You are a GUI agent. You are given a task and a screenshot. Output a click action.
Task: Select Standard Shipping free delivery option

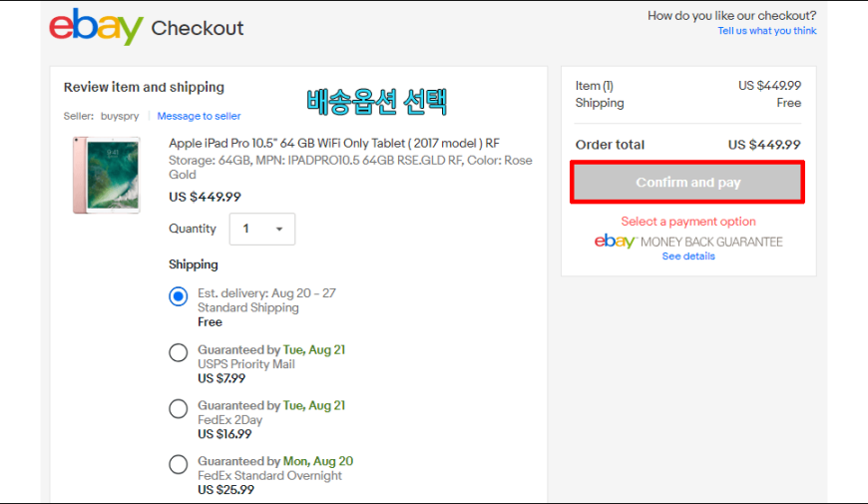click(x=179, y=296)
